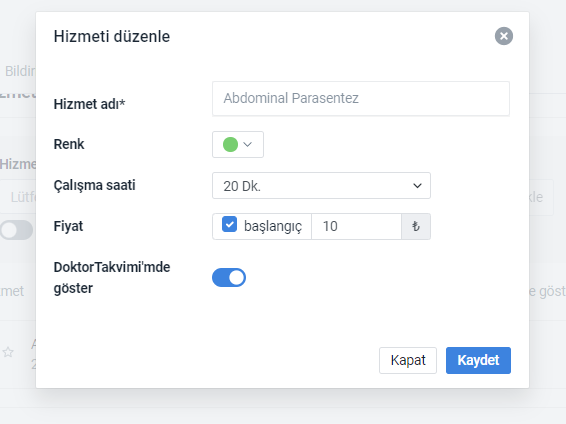
Task: Click the DoktorTakvimi'mde göster label
Action: coord(112,277)
